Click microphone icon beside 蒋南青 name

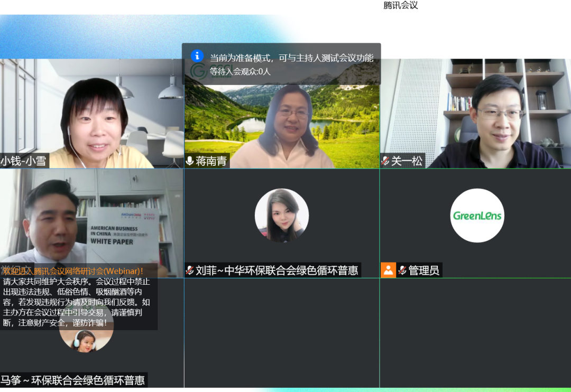tap(190, 161)
